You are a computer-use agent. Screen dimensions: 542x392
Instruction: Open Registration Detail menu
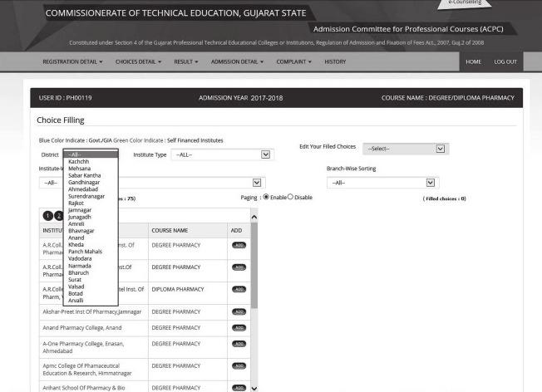72,61
